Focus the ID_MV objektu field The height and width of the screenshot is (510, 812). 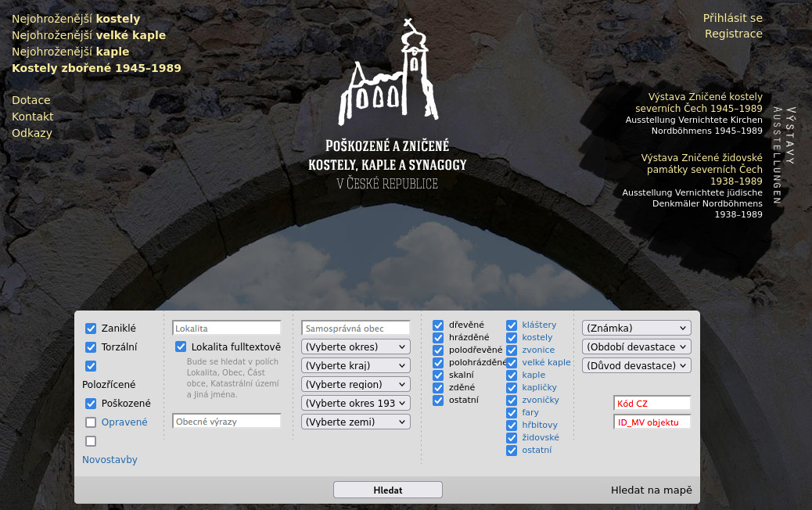coord(652,422)
